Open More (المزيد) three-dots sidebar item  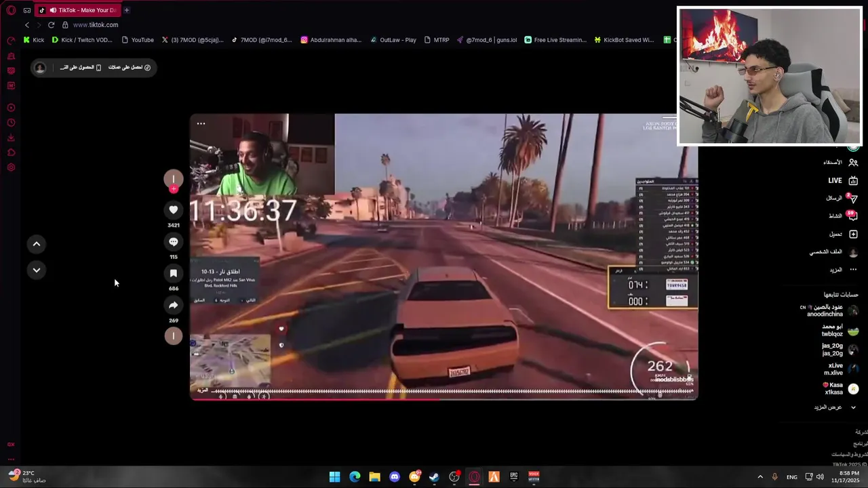(844, 270)
